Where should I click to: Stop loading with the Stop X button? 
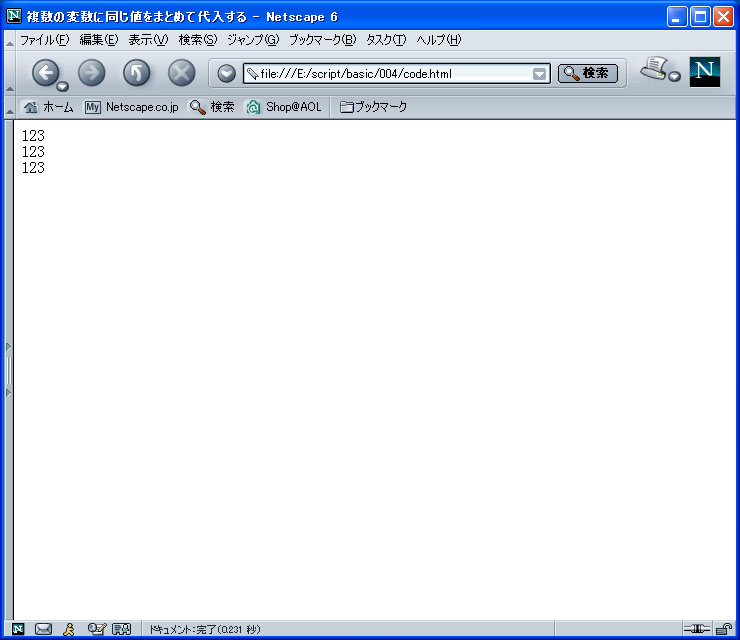point(182,73)
